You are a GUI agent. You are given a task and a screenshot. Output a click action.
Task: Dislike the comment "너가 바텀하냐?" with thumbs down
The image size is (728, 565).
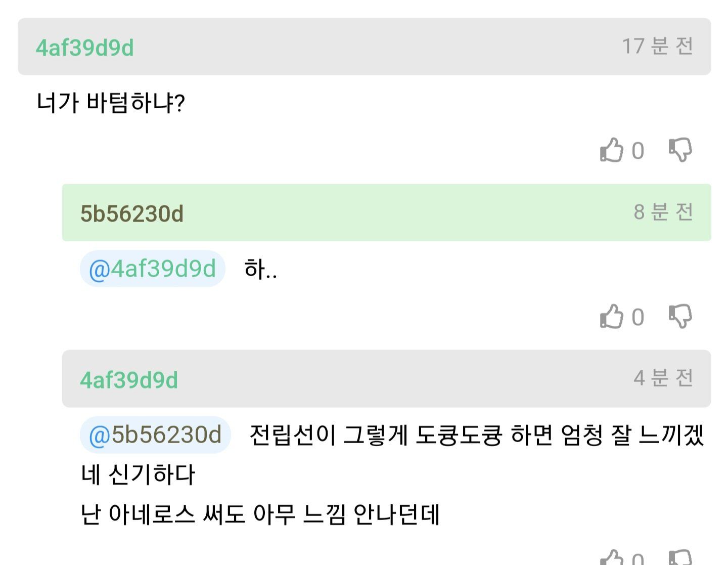tap(680, 150)
